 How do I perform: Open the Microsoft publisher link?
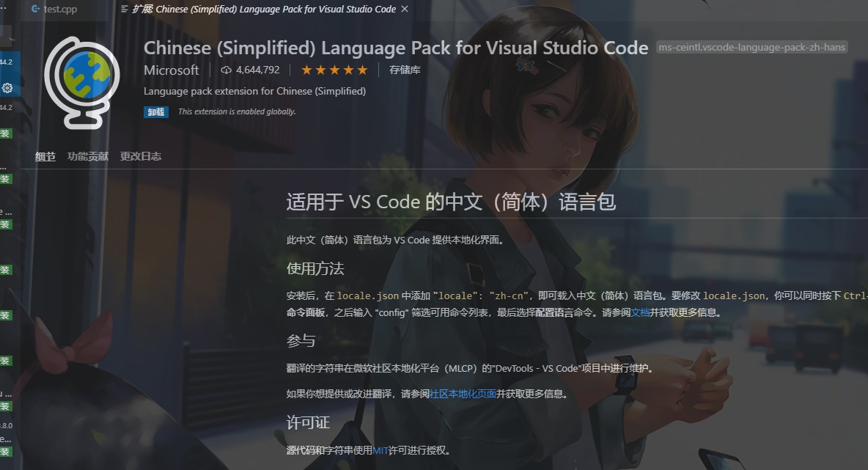click(x=171, y=70)
